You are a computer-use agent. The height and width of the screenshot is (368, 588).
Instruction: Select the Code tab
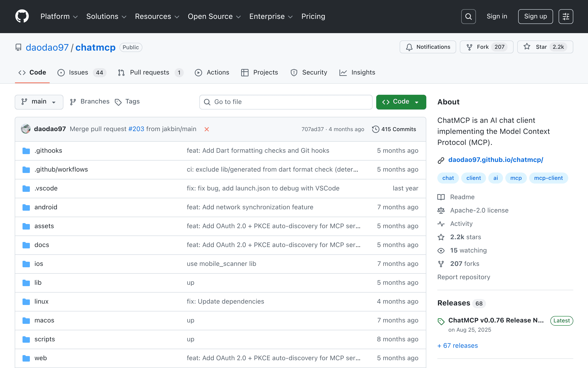point(32,72)
